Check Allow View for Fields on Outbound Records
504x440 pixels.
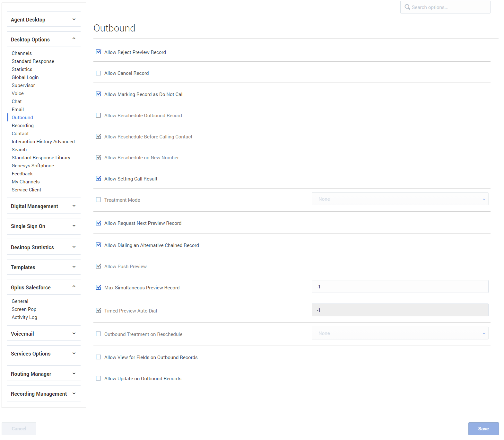[99, 357]
